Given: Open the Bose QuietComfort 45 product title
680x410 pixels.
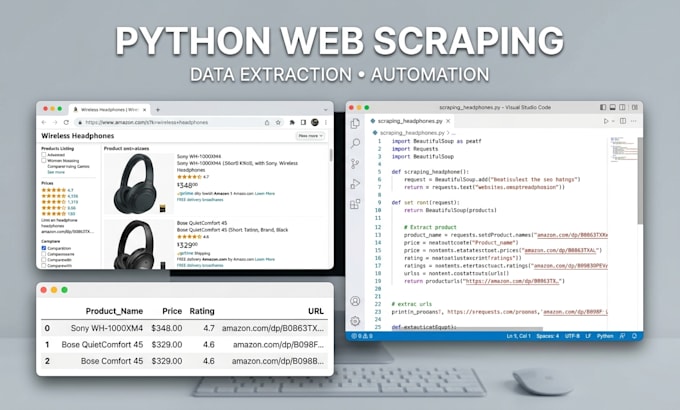Looking at the screenshot, I should [x=202, y=223].
